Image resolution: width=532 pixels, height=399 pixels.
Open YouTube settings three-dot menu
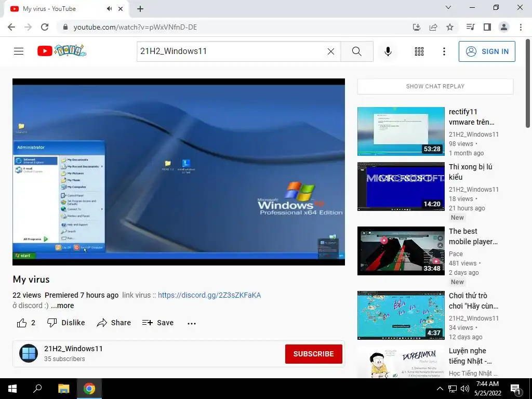[x=444, y=51]
